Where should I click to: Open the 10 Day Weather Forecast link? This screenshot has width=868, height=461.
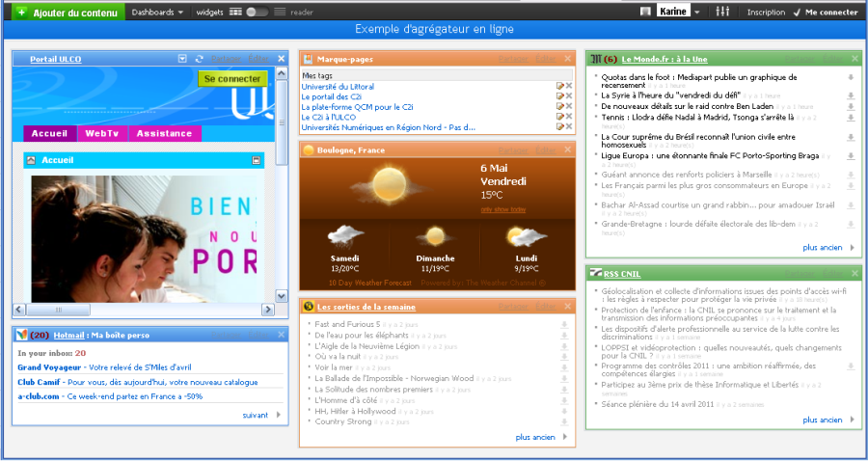[370, 283]
